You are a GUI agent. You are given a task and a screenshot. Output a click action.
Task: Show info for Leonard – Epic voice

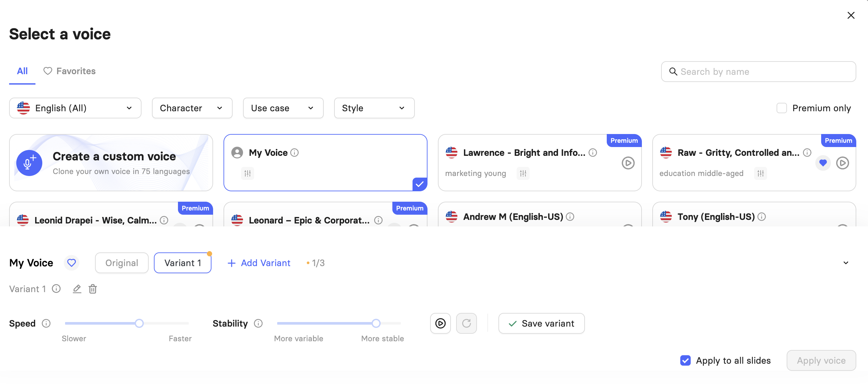(378, 220)
